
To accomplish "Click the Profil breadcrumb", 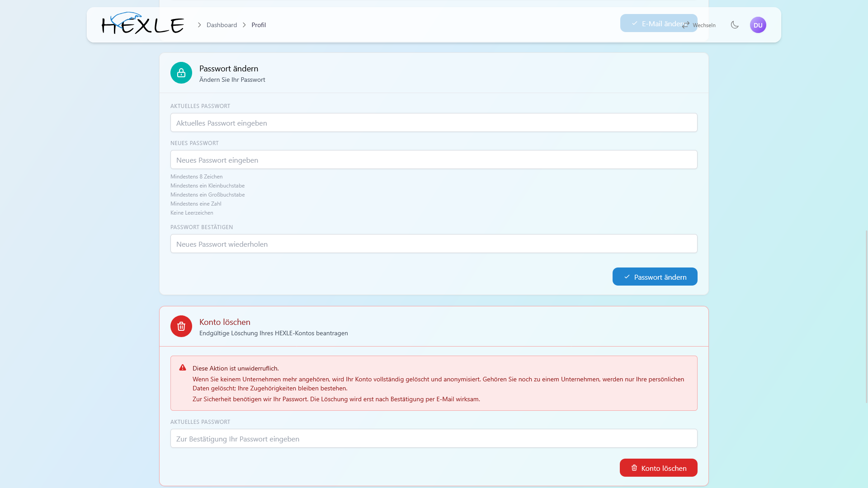I will click(259, 25).
